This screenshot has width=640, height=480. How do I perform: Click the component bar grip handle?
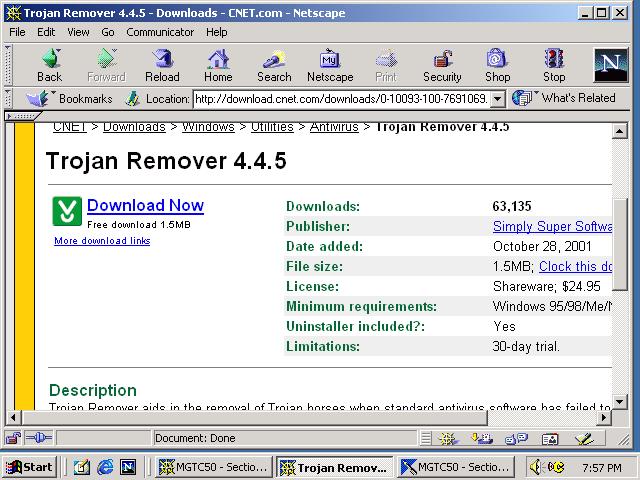coord(426,439)
